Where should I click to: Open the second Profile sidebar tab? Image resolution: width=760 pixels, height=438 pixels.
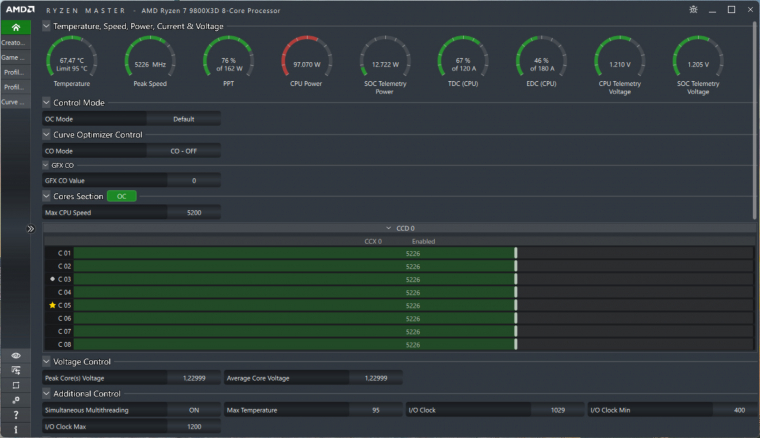[x=16, y=87]
